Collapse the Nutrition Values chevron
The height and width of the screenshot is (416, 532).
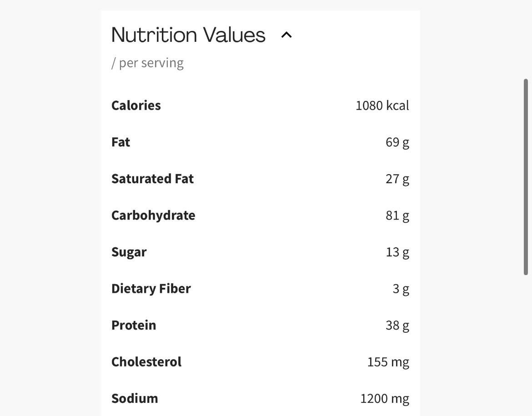(286, 35)
